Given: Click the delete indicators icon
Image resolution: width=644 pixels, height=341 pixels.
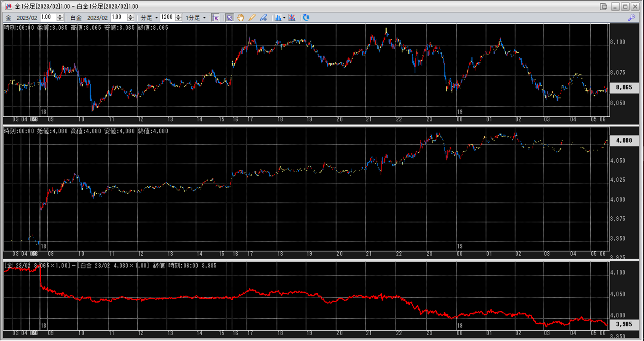Looking at the screenshot, I should point(292,18).
